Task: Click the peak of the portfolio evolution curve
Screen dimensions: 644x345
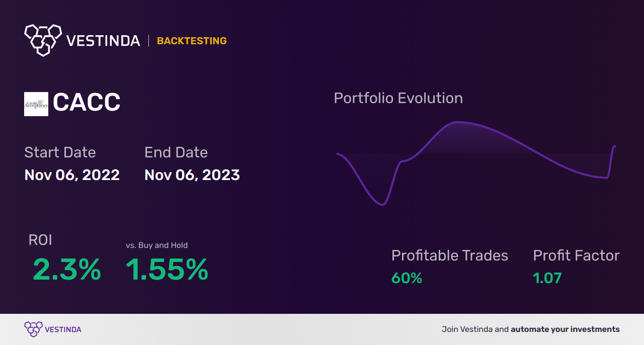Action: [458, 122]
